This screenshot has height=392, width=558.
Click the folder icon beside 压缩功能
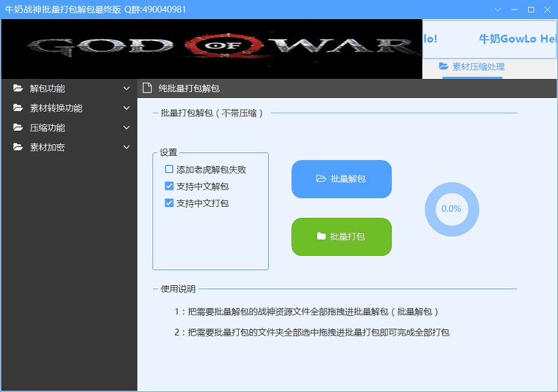18,127
